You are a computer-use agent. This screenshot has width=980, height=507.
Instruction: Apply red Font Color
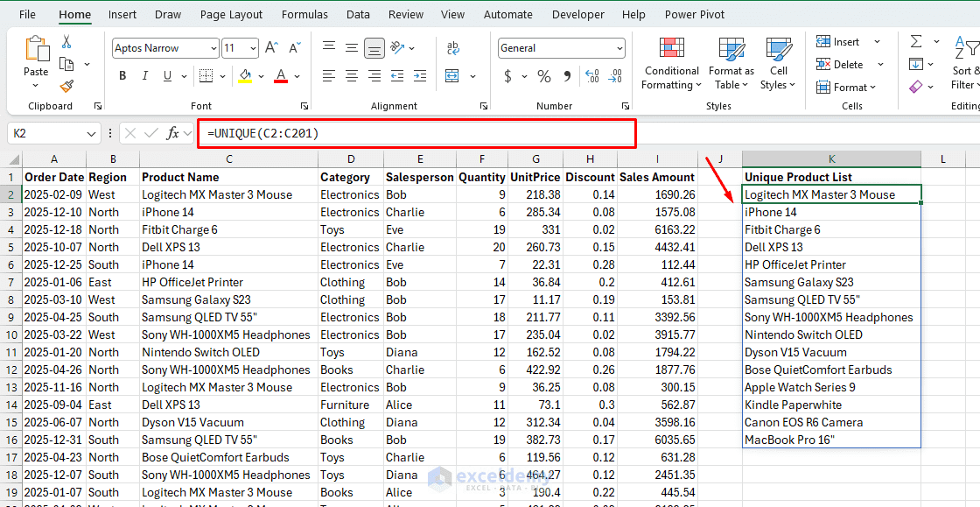281,75
